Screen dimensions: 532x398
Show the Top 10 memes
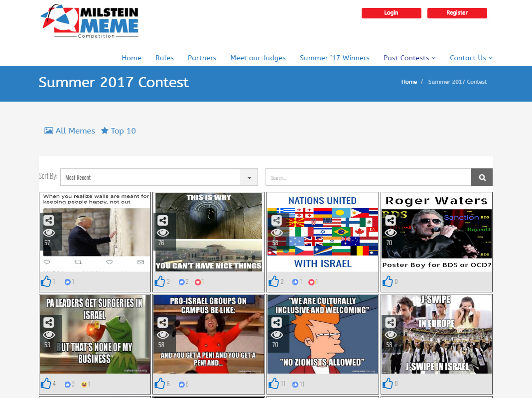(x=119, y=131)
